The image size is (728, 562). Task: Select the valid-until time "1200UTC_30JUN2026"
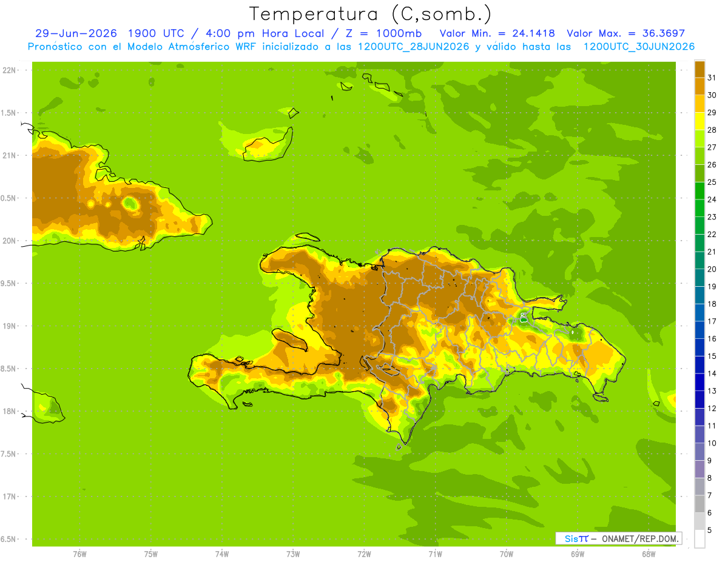[639, 47]
